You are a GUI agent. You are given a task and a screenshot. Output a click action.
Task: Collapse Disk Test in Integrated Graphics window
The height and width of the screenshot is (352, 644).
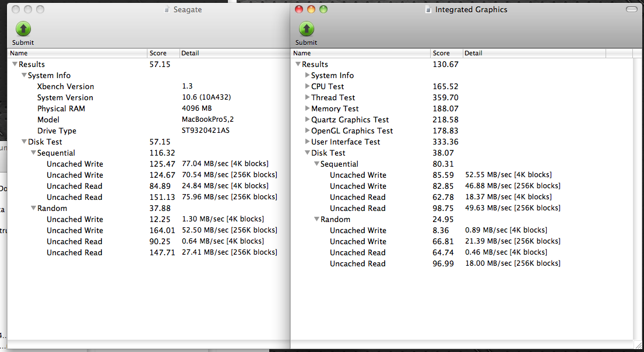pyautogui.click(x=307, y=153)
